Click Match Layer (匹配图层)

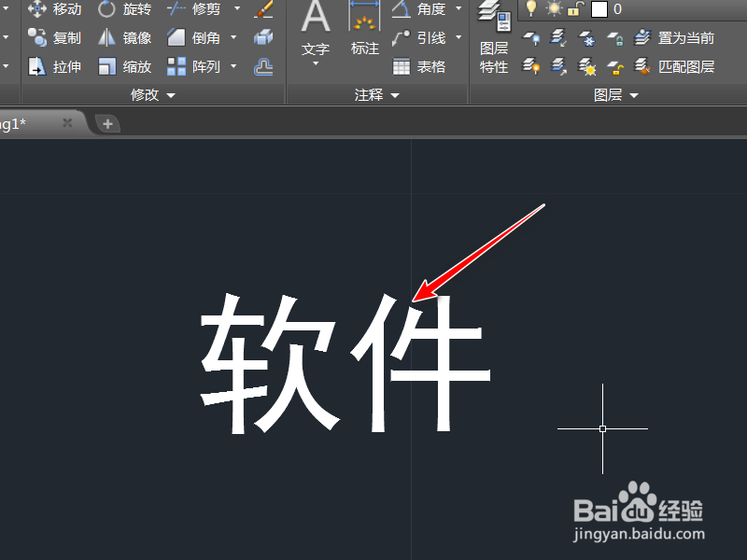tap(684, 66)
